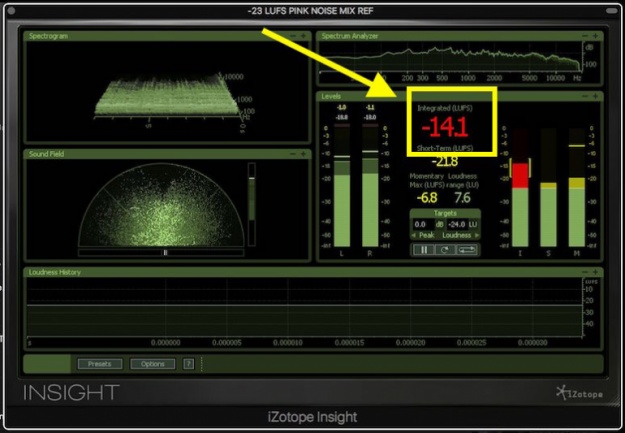The width and height of the screenshot is (625, 433).
Task: Click the pill button at top-right of title bar
Action: (x=611, y=11)
